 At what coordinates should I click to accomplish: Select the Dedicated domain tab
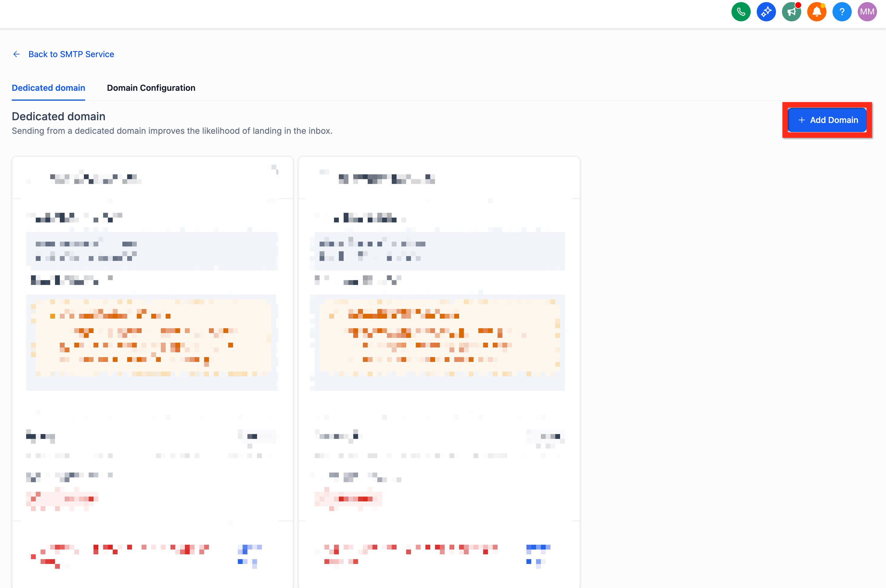coord(48,88)
